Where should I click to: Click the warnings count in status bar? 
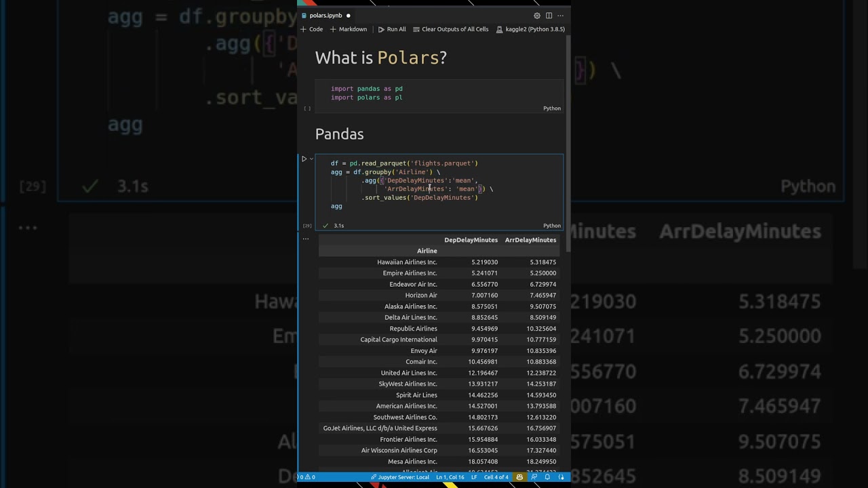pyautogui.click(x=311, y=477)
